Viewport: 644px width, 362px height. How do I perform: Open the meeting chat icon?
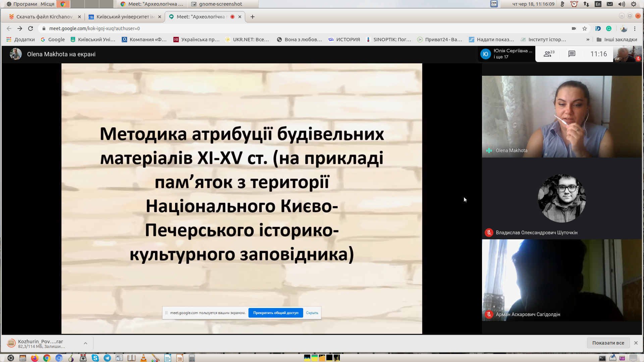point(572,54)
